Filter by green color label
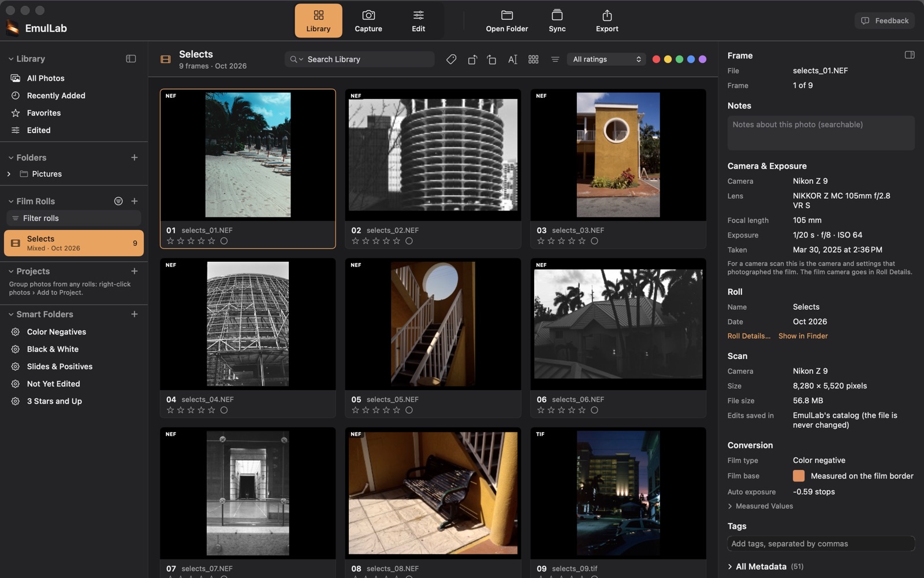Screen dimensions: 924x578 [679, 59]
